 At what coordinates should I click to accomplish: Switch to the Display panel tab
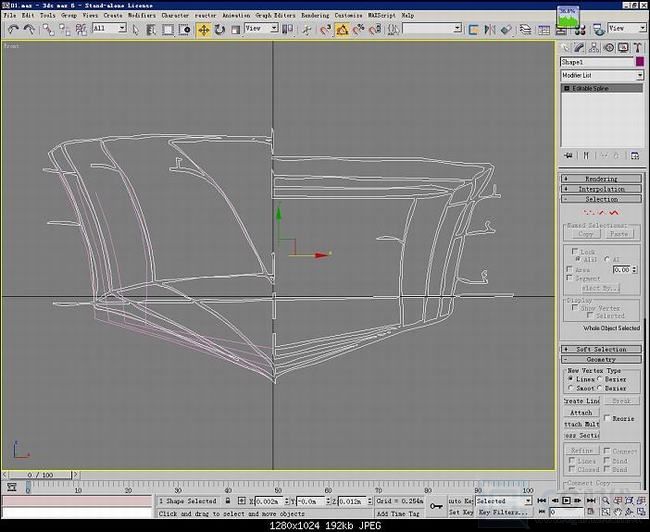coord(623,47)
